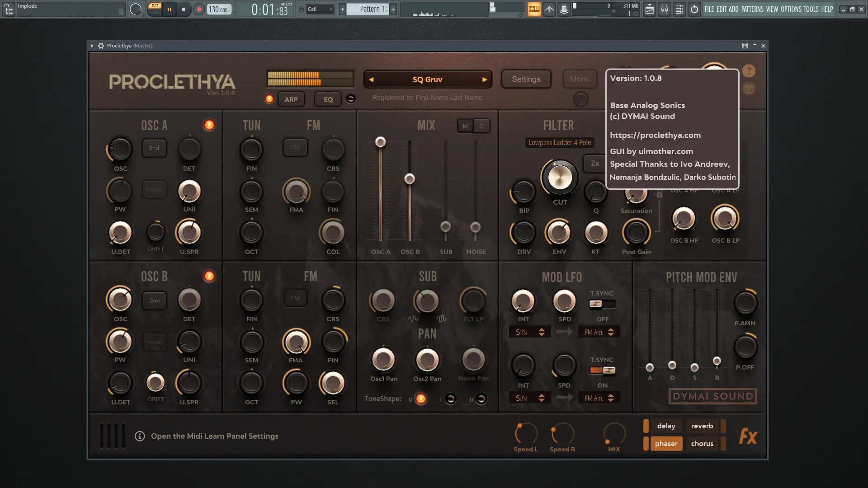Toggle OSC B power light
The image size is (868, 488).
pos(209,276)
